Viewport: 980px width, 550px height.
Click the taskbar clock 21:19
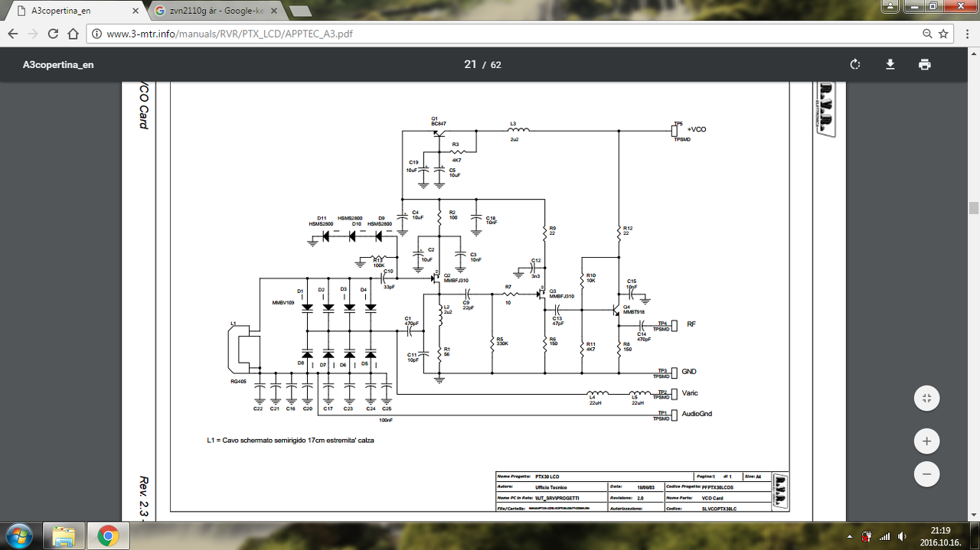(939, 530)
